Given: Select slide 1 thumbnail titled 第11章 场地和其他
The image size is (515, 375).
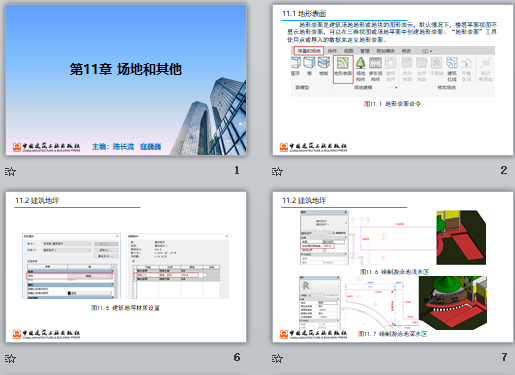Looking at the screenshot, I should [x=126, y=80].
